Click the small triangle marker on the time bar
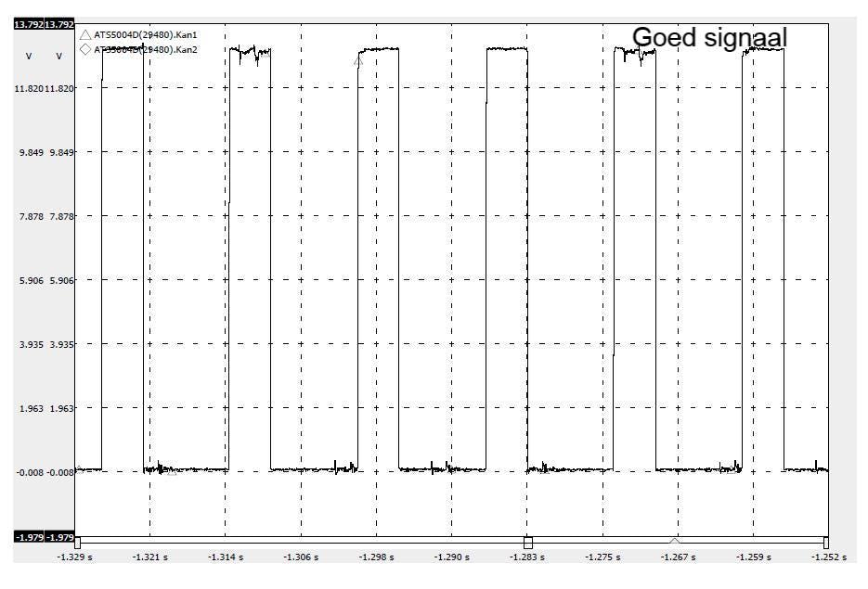Screen dimensions: 868x589 [675, 540]
